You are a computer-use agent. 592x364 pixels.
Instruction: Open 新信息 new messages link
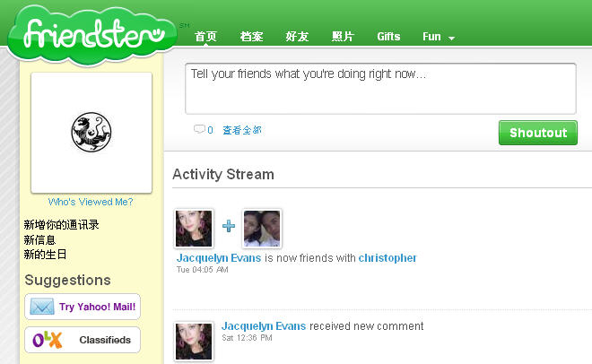click(x=39, y=240)
